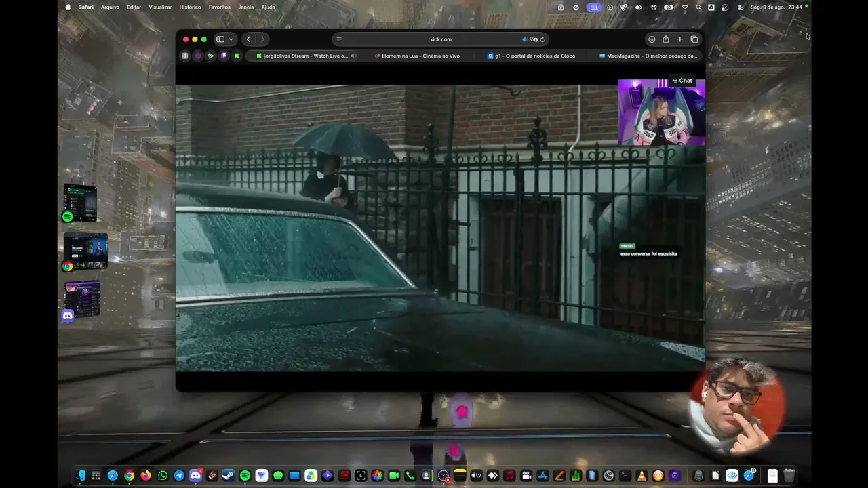Open Steam from the Dock
Viewport: 868px width, 488px height.
[x=229, y=476]
